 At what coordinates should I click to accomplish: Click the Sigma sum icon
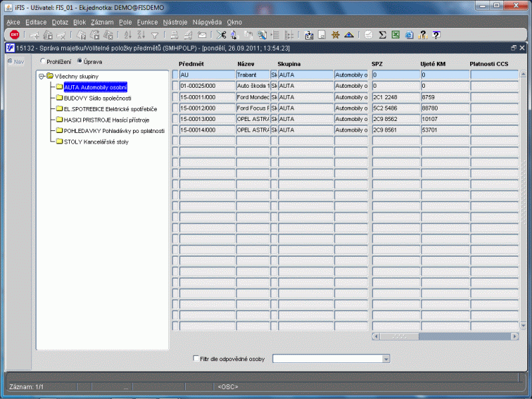click(382, 35)
